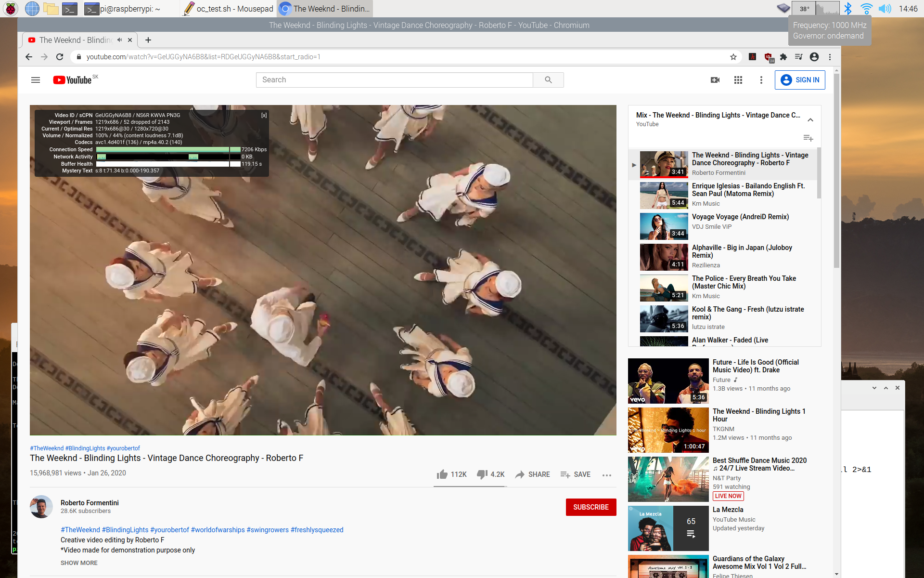Toggle the system volume icon in the taskbar
This screenshot has width=924, height=578.
click(x=884, y=9)
